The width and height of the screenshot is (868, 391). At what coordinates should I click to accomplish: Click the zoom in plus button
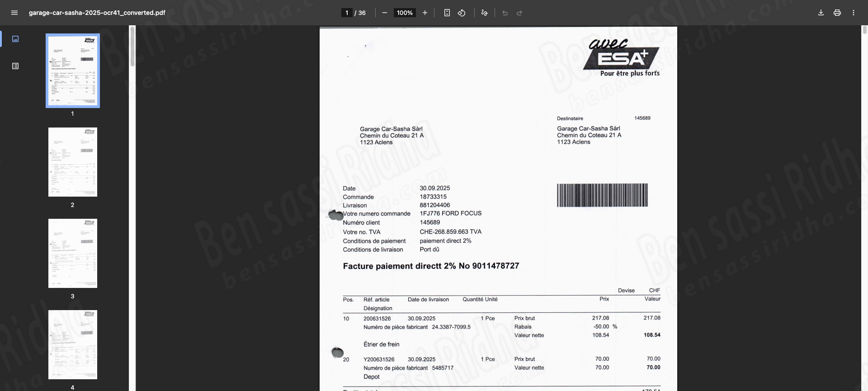425,13
